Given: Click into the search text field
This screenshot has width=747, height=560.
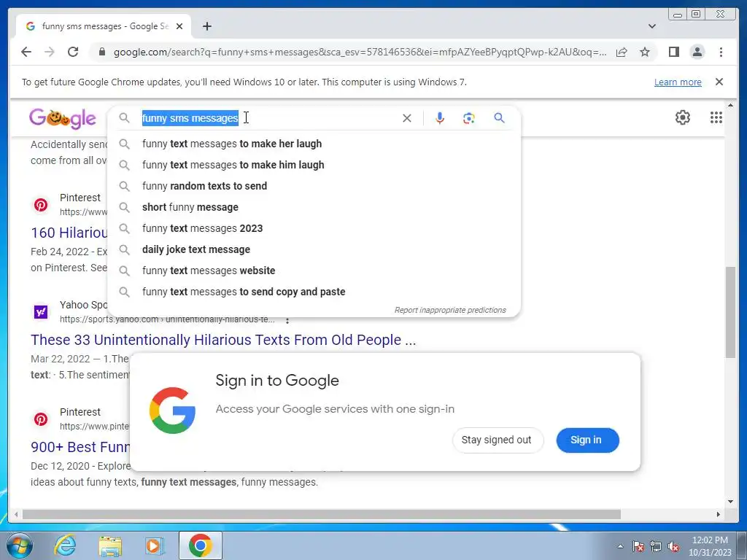Looking at the screenshot, I should coord(270,118).
